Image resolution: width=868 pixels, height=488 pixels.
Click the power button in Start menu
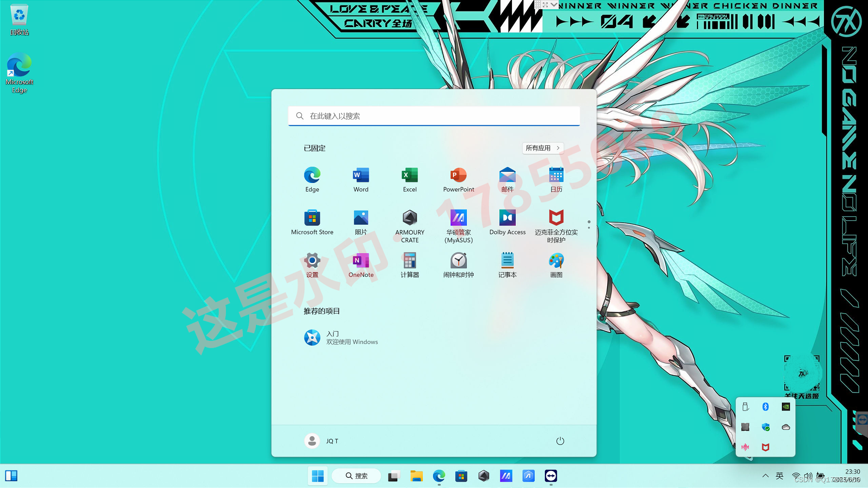[560, 441]
